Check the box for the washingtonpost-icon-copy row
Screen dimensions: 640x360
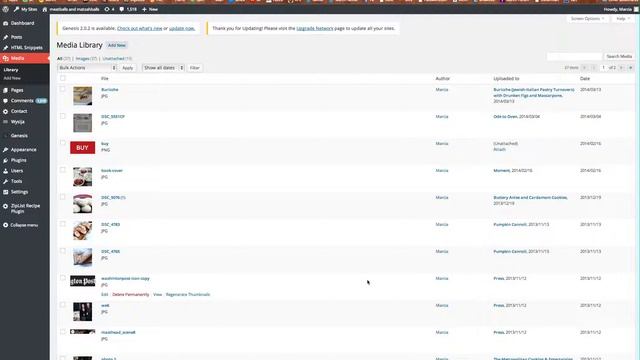[x=62, y=278]
